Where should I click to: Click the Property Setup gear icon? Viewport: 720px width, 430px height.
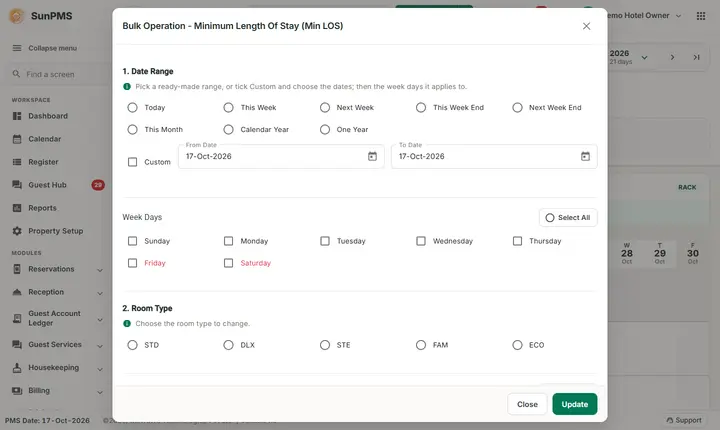pos(17,231)
